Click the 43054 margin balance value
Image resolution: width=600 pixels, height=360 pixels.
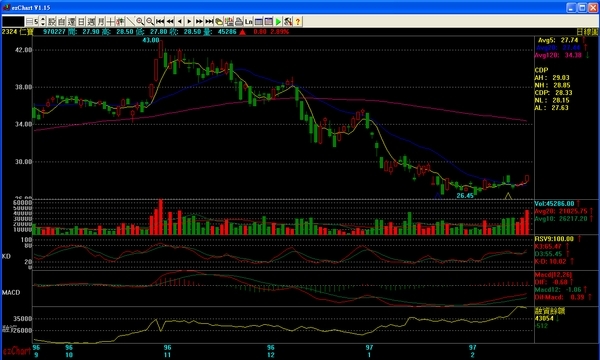pos(544,318)
